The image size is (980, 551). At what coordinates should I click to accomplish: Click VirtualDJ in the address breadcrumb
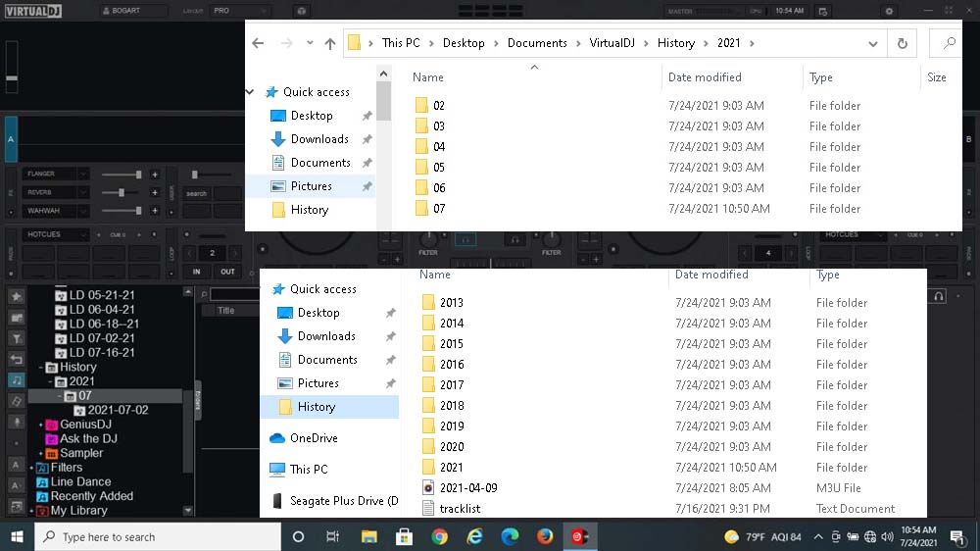tap(612, 43)
